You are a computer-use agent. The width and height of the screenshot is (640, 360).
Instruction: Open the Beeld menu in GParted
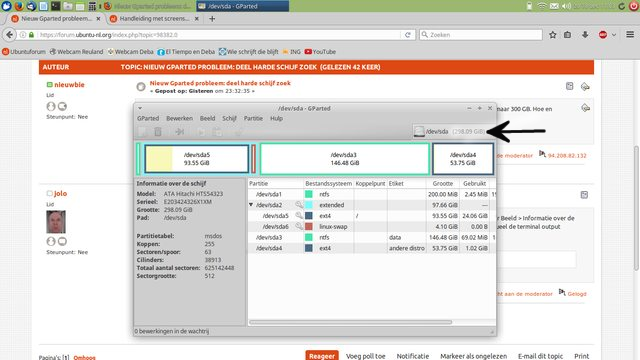(x=207, y=118)
